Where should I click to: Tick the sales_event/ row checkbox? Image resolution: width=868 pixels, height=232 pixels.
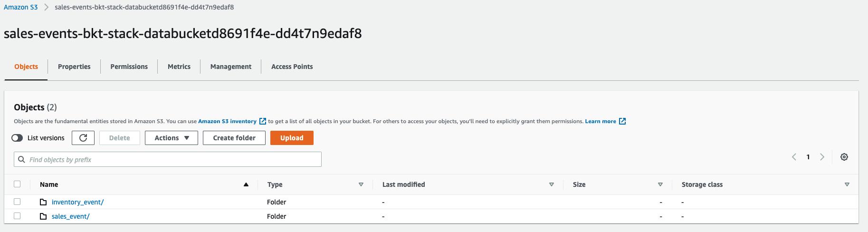click(x=18, y=216)
